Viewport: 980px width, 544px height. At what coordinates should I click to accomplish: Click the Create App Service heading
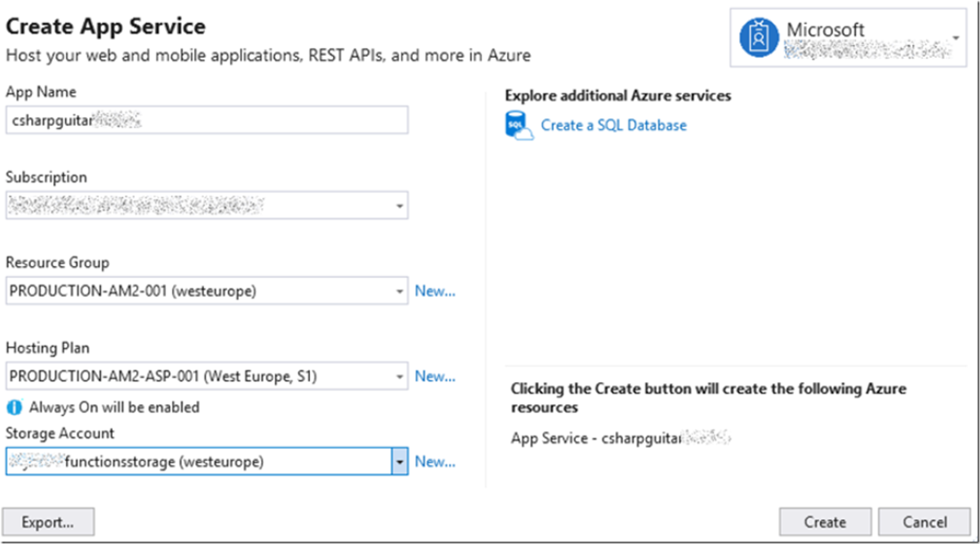coord(106,26)
